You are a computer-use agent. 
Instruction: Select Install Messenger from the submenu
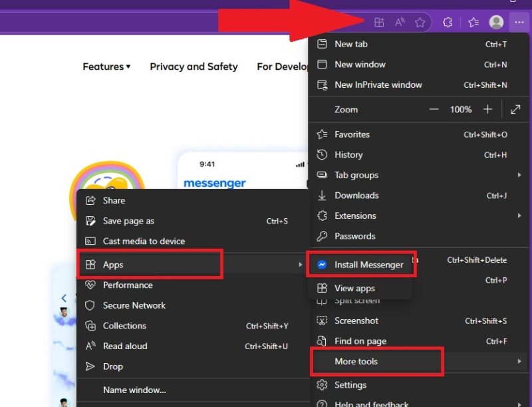(x=370, y=264)
